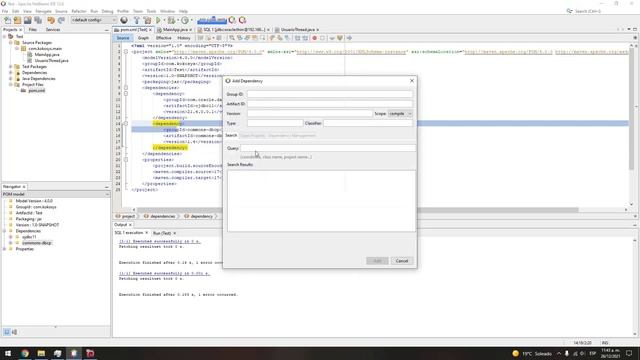The width and height of the screenshot is (640, 360).
Task: Open the Run Project dropdown arrow
Action: pos(164,20)
